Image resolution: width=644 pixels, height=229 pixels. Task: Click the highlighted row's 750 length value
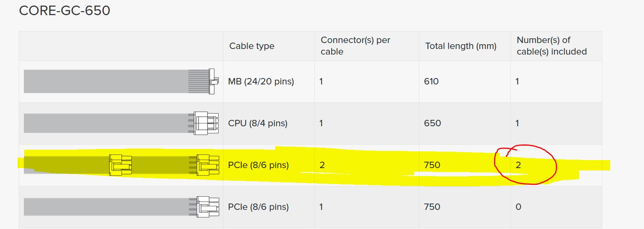(x=432, y=165)
